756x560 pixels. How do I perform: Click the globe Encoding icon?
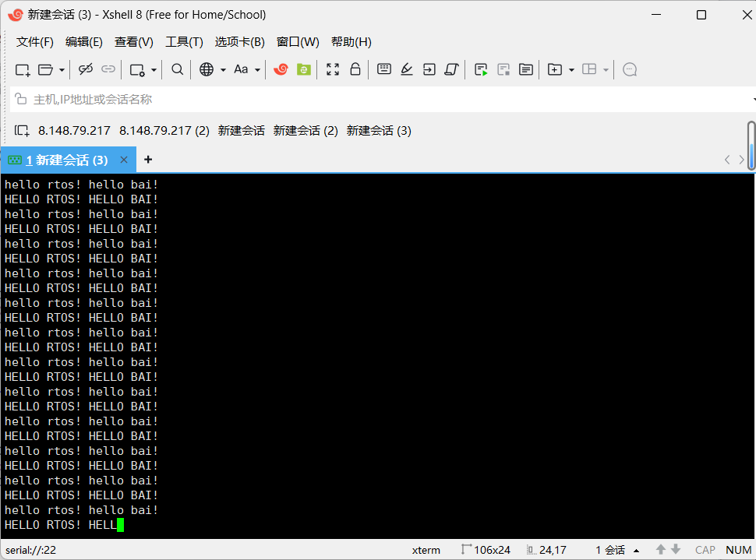(207, 69)
